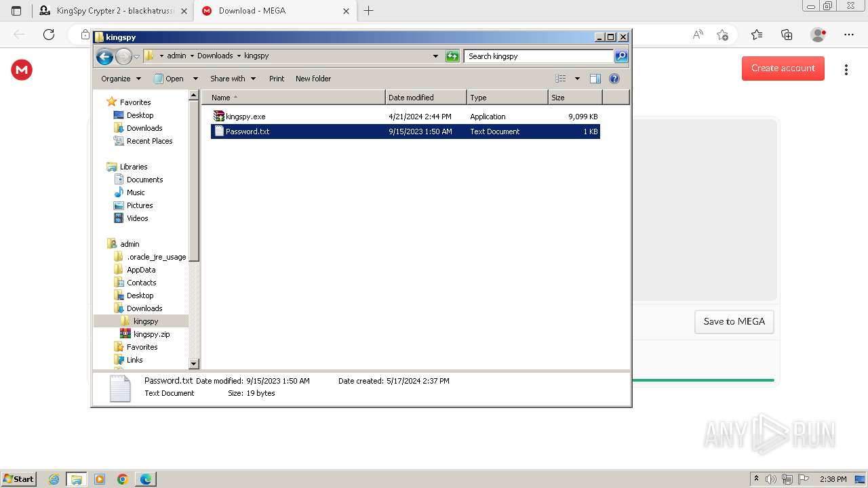Open the Edge Favorites list icon
The image size is (868, 488).
coord(757,35)
